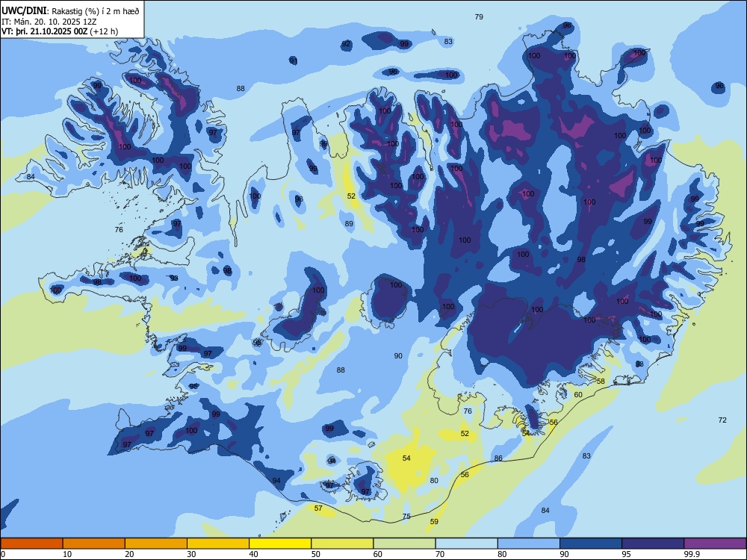Click the pale yellow 50–60 legend swatch
Image resolution: width=747 pixels, height=560 pixels.
342,544
